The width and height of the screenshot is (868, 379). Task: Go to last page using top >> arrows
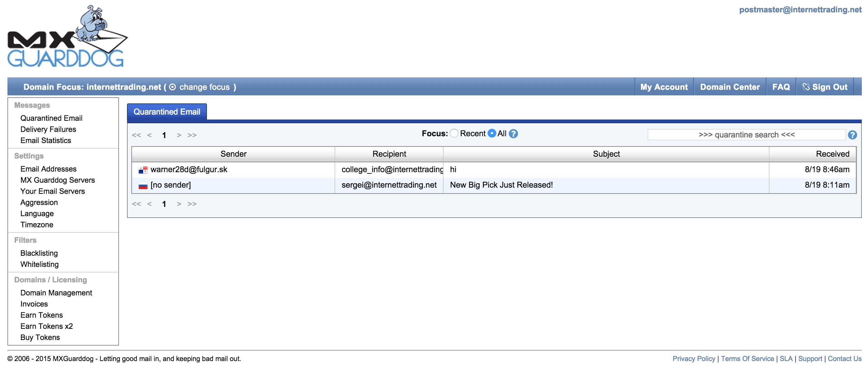[192, 135]
